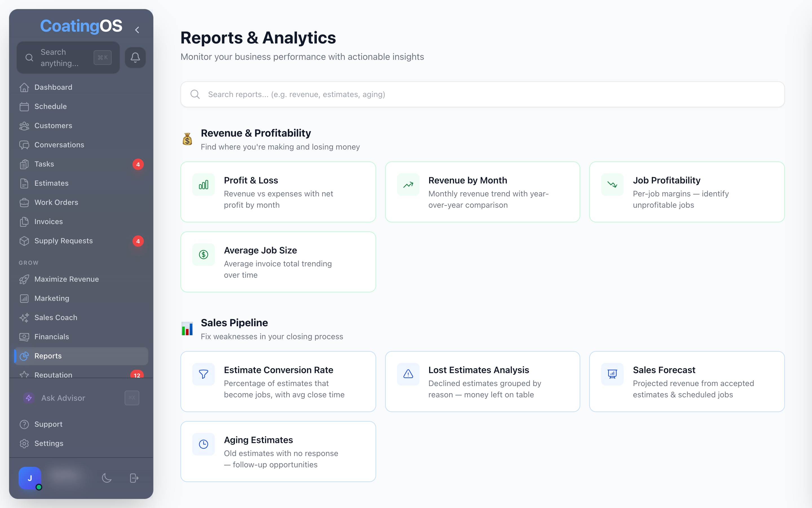The image size is (812, 508).
Task: Open Settings in the sidebar
Action: (81, 443)
